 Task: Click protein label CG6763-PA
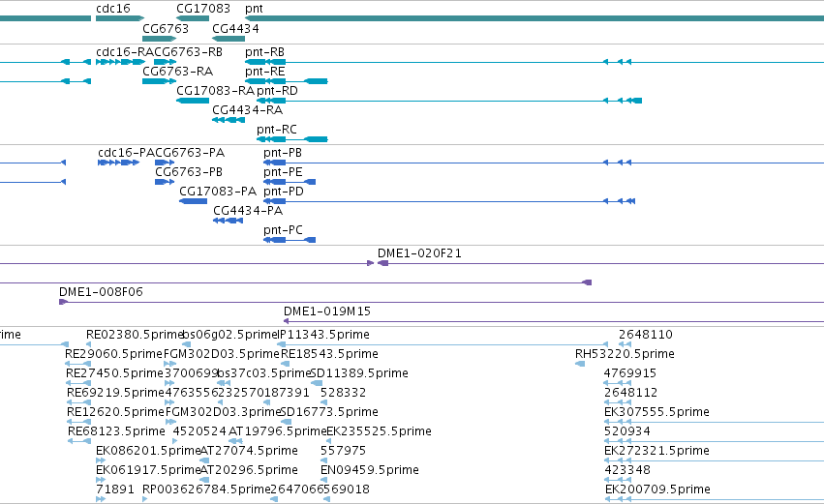(x=190, y=153)
